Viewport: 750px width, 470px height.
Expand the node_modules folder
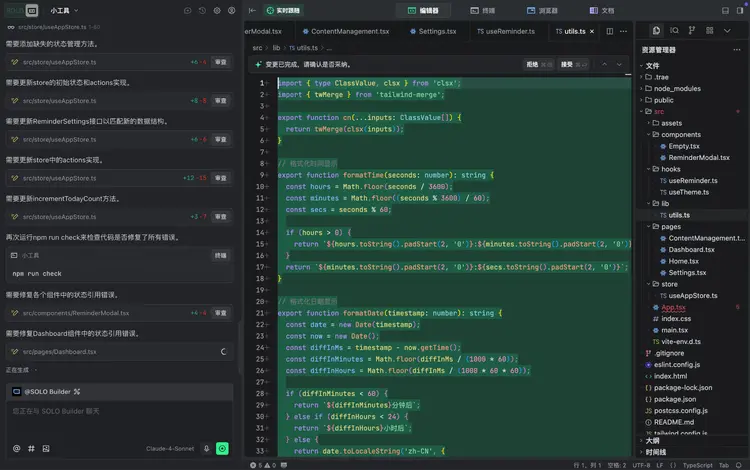point(677,88)
